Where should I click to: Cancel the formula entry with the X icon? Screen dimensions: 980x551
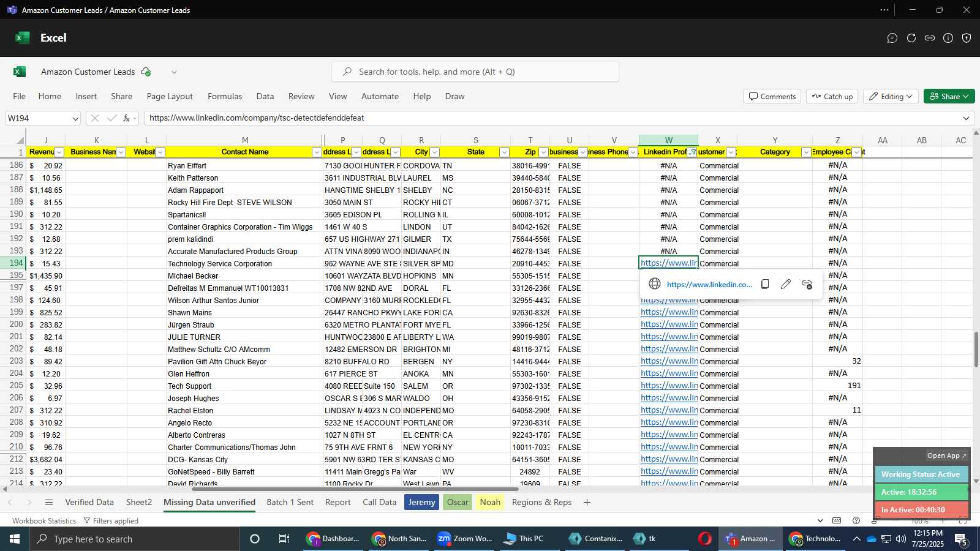tap(94, 118)
